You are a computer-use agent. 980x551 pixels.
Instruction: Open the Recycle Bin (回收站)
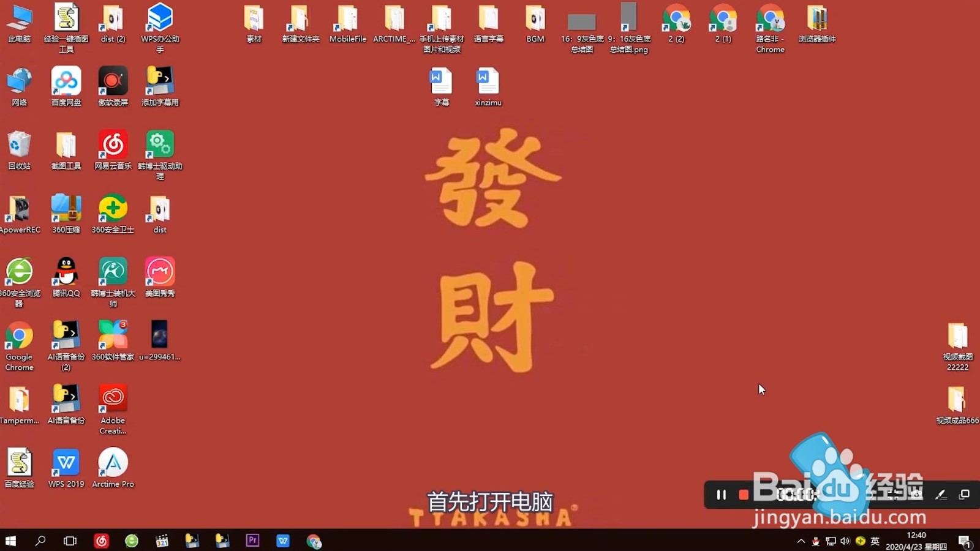click(x=18, y=147)
